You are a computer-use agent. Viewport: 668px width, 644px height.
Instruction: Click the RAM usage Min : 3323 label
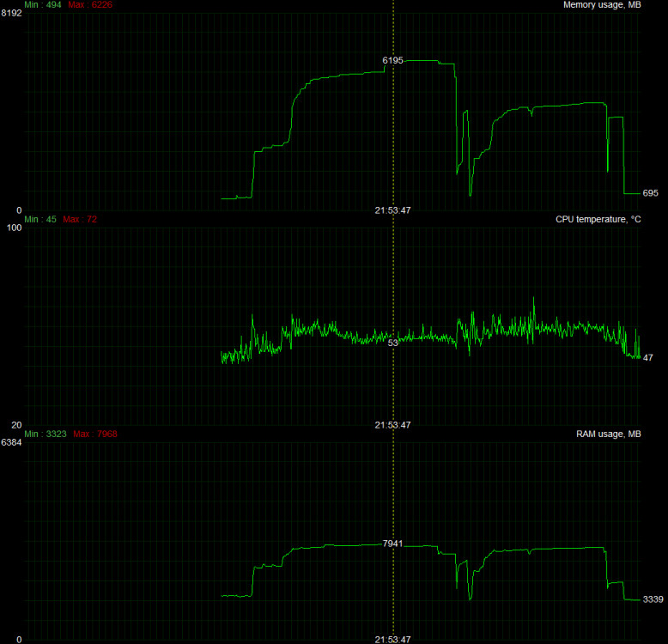coord(46,434)
